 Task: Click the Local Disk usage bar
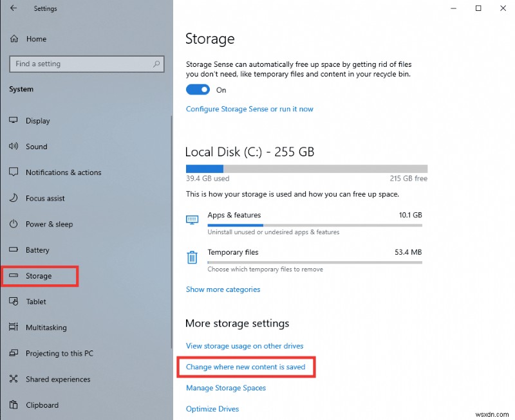tap(306, 168)
